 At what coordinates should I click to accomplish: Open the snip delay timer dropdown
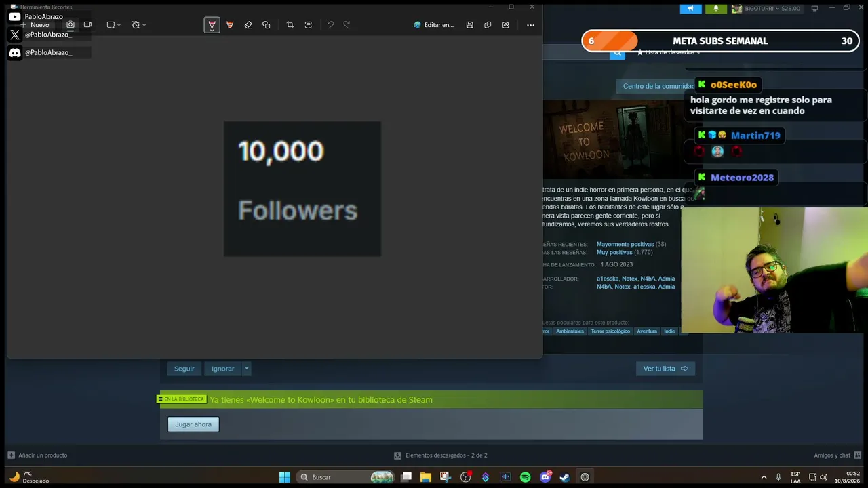click(x=138, y=25)
